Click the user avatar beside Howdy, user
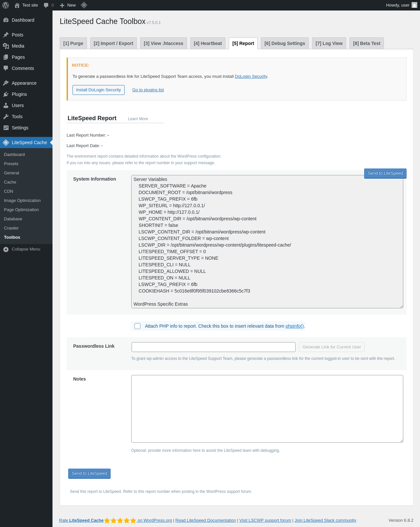The image size is (420, 527). click(414, 5)
